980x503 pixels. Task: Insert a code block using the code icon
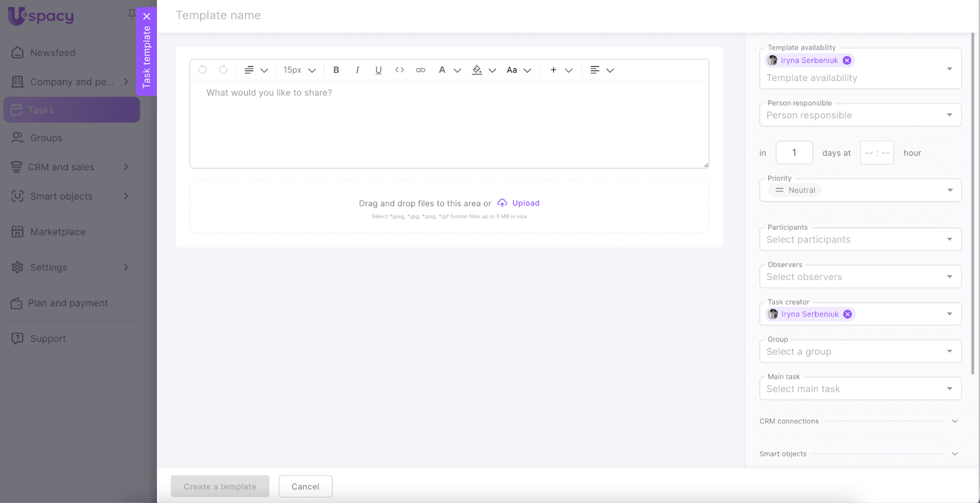(x=399, y=70)
